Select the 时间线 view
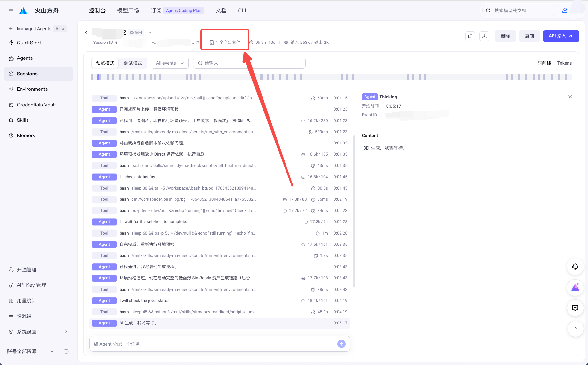 544,63
